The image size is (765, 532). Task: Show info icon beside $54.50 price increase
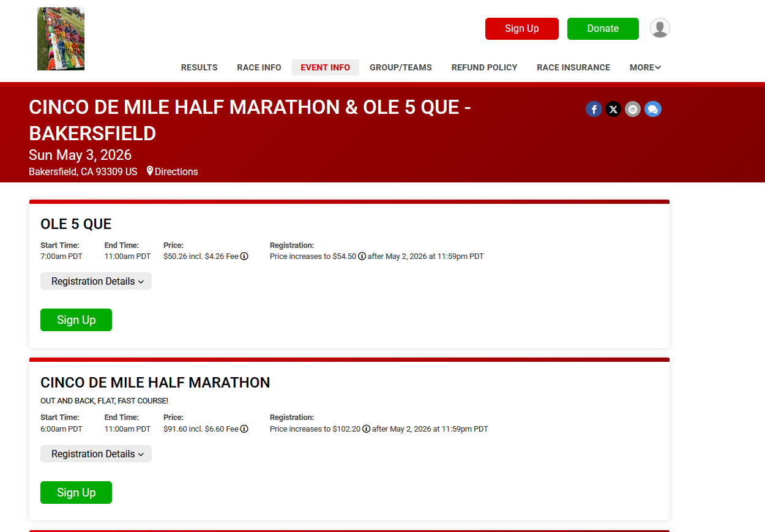(x=362, y=257)
